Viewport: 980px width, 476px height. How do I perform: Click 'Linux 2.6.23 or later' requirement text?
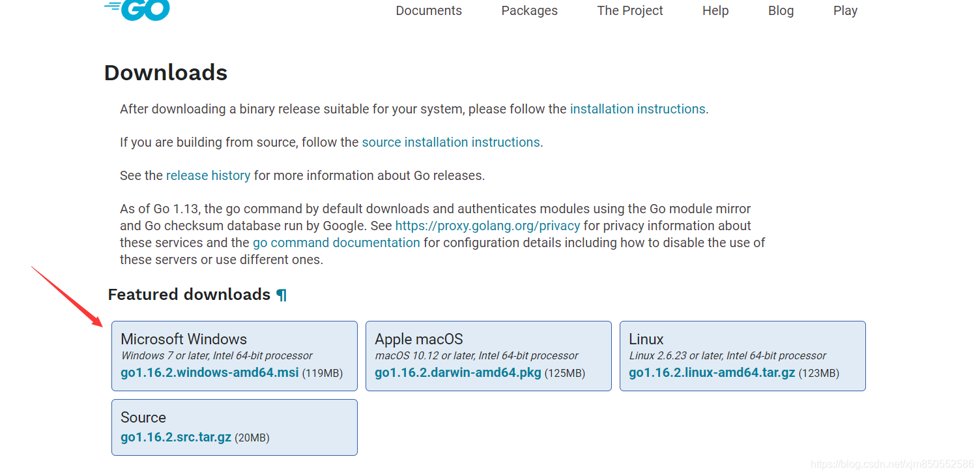pos(728,356)
